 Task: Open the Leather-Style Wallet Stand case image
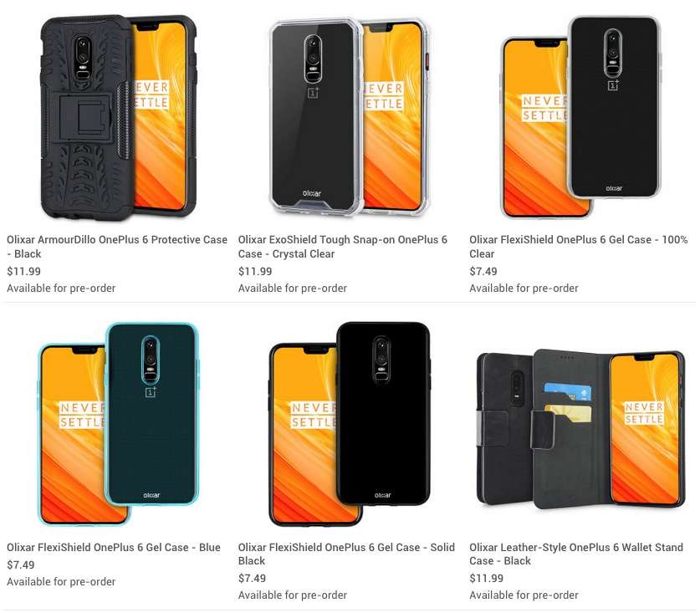click(x=580, y=430)
